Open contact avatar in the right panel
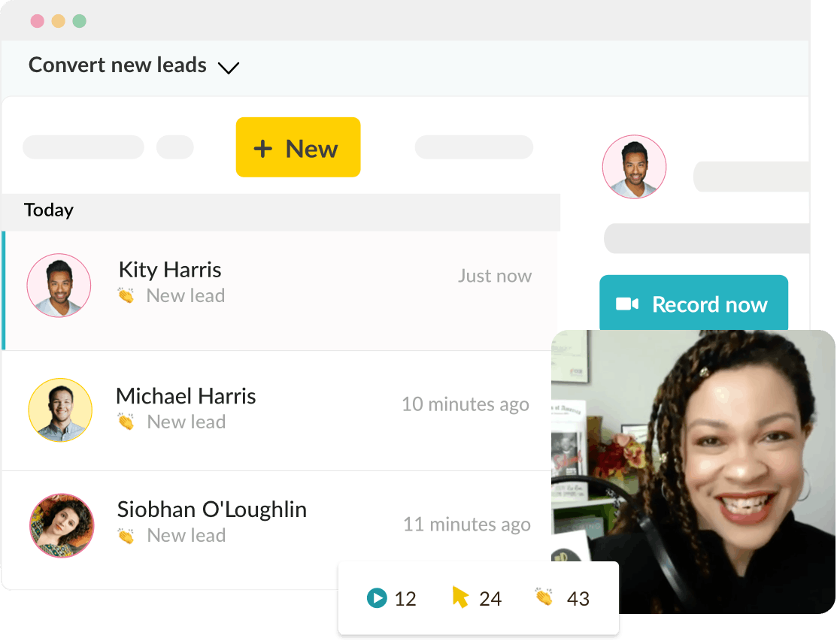 click(x=634, y=167)
